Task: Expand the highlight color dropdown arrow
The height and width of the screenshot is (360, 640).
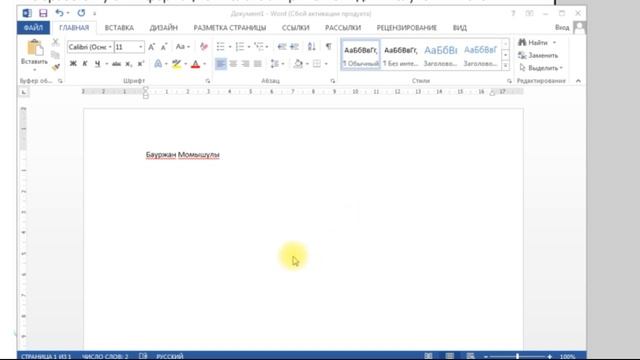Action: 185,64
